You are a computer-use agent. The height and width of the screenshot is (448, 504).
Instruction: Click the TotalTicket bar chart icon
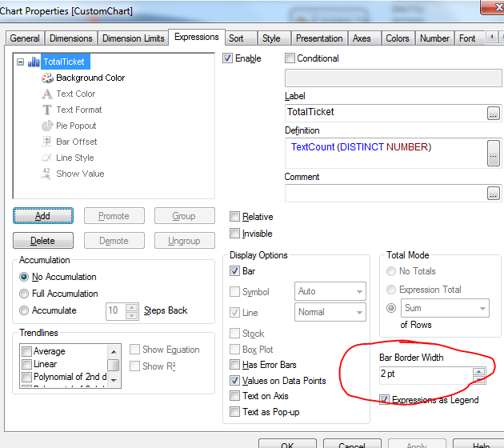[x=34, y=62]
